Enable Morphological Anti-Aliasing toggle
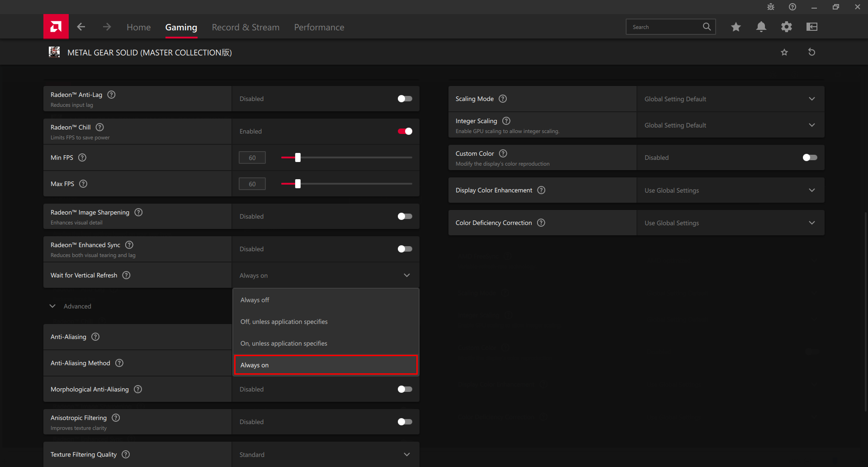Screen dimensions: 868x467 pyautogui.click(x=405, y=389)
